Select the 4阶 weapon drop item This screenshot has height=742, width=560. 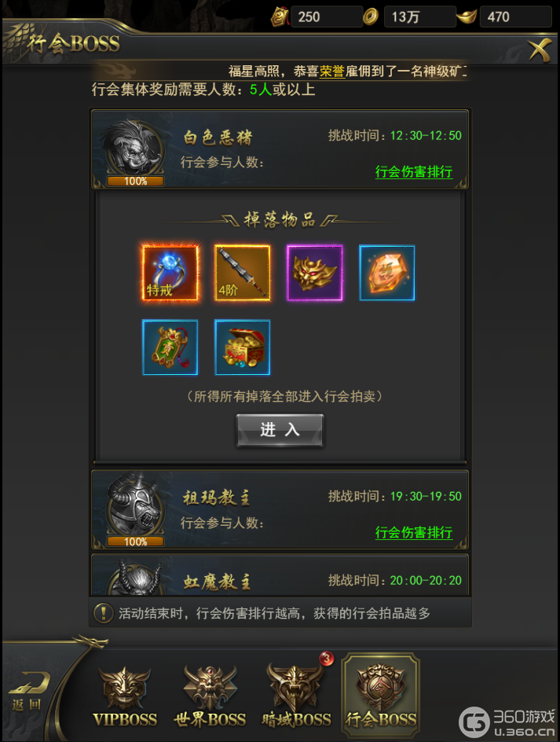tap(243, 273)
